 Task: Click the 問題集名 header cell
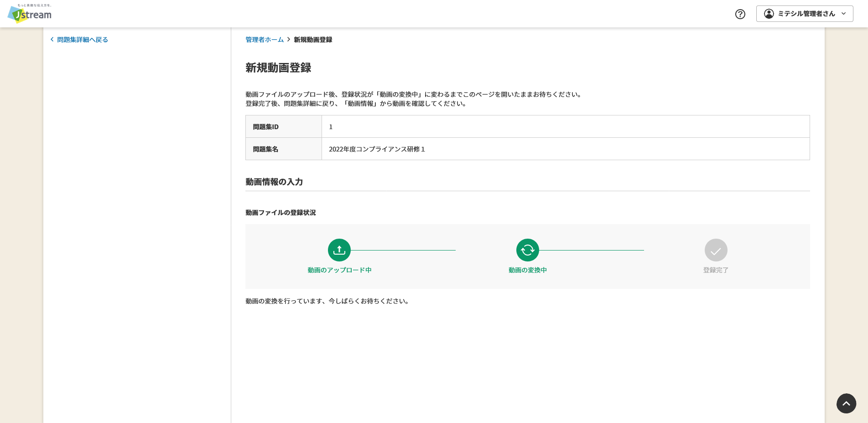coord(284,149)
